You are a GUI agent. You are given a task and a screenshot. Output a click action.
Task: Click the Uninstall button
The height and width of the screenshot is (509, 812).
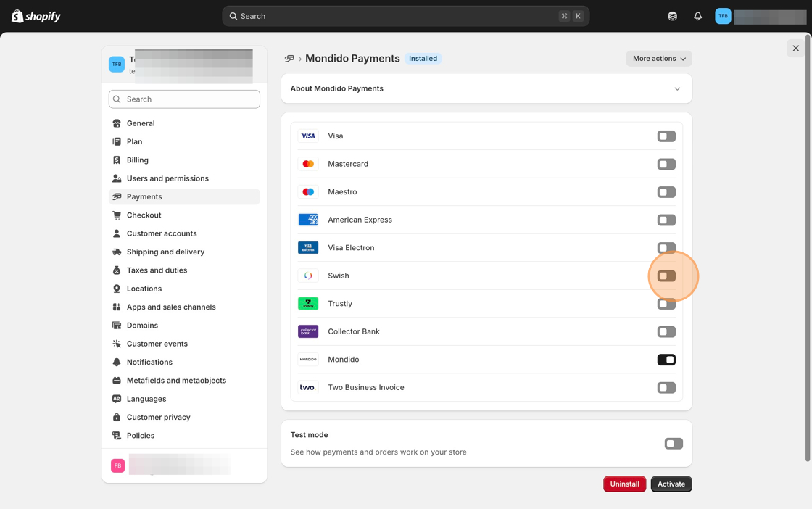[624, 484]
